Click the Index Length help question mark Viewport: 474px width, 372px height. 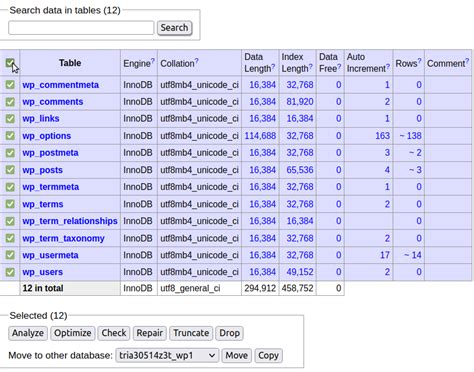coord(310,66)
